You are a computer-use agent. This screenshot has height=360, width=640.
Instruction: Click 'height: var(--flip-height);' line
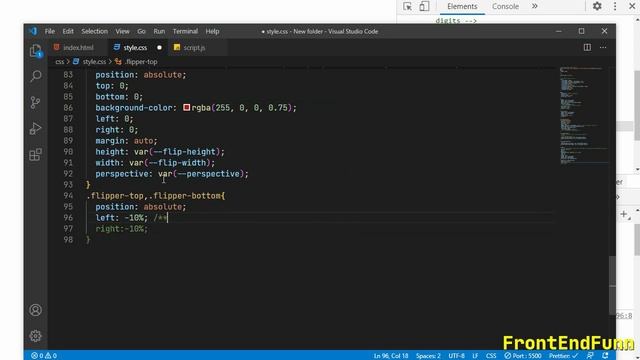160,152
